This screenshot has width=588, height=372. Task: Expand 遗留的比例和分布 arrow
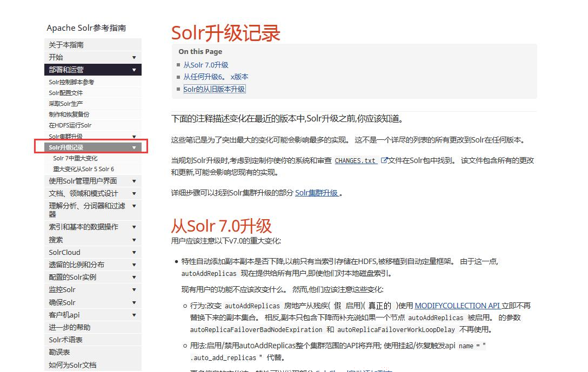[134, 265]
